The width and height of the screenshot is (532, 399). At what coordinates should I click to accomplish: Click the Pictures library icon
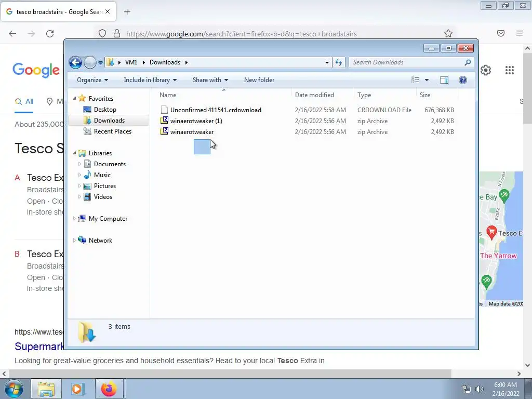87,186
